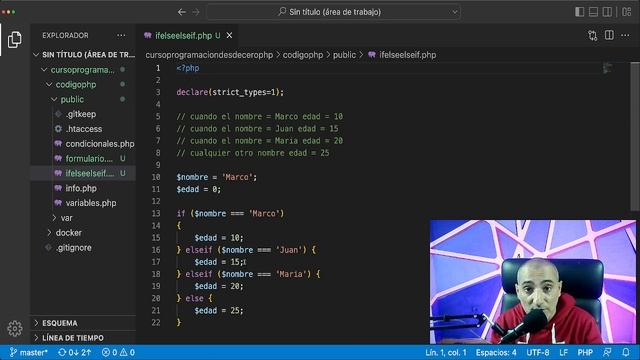Toggle the secondary side bar layout icon
Image resolution: width=640 pixels, height=360 pixels.
(607, 12)
